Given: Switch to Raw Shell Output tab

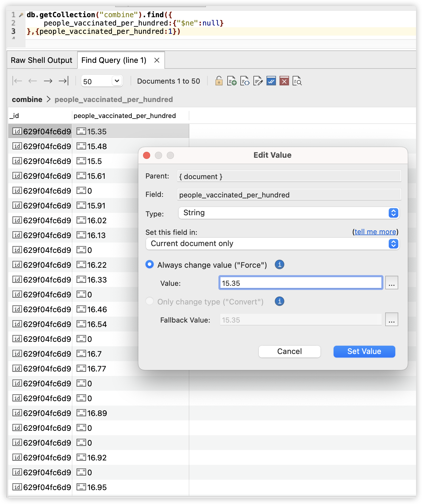Looking at the screenshot, I should pyautogui.click(x=42, y=60).
